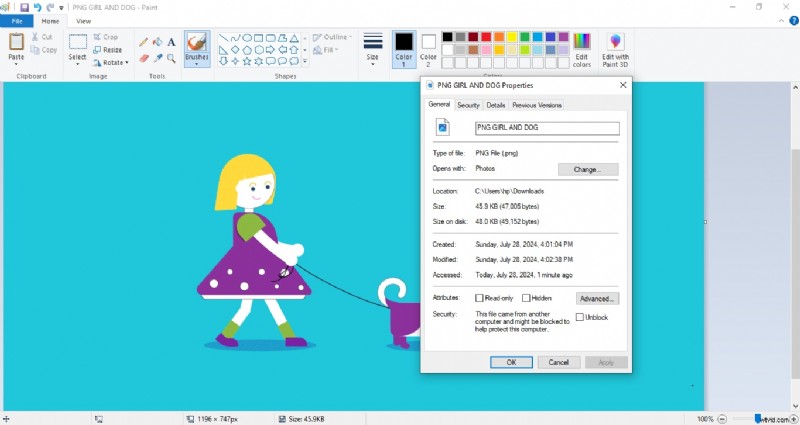Open the Previous Versions tab
The width and height of the screenshot is (800, 425).
tap(537, 105)
